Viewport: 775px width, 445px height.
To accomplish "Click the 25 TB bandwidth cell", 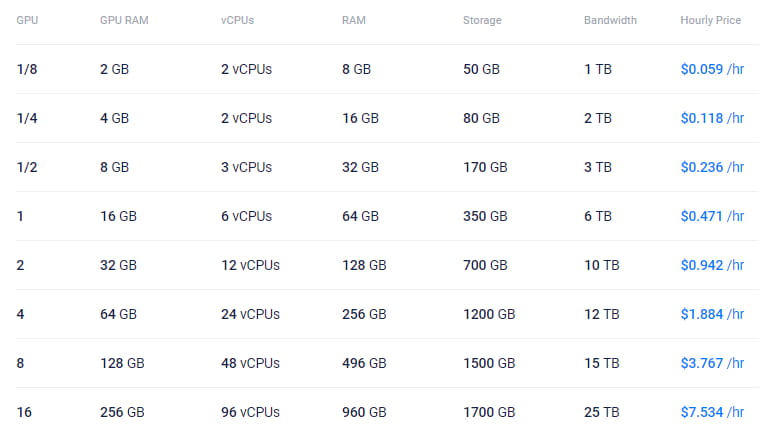I will pyautogui.click(x=602, y=412).
